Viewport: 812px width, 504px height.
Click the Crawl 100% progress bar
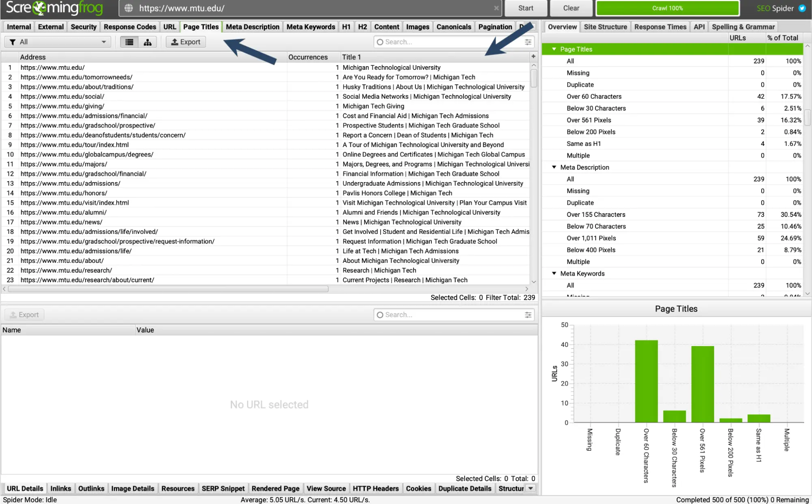(x=667, y=8)
